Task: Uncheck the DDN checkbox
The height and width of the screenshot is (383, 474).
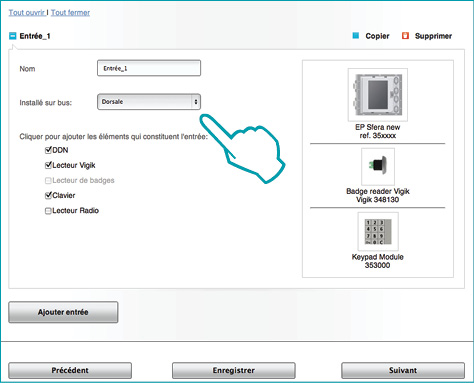Action: coord(48,150)
